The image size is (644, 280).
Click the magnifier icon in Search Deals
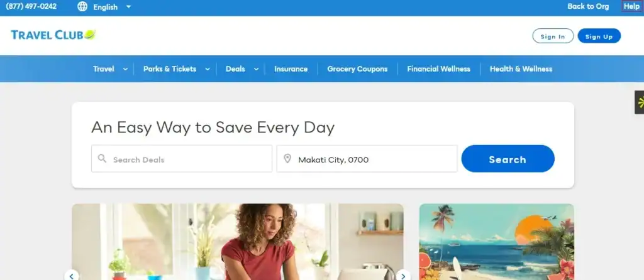[103, 159]
